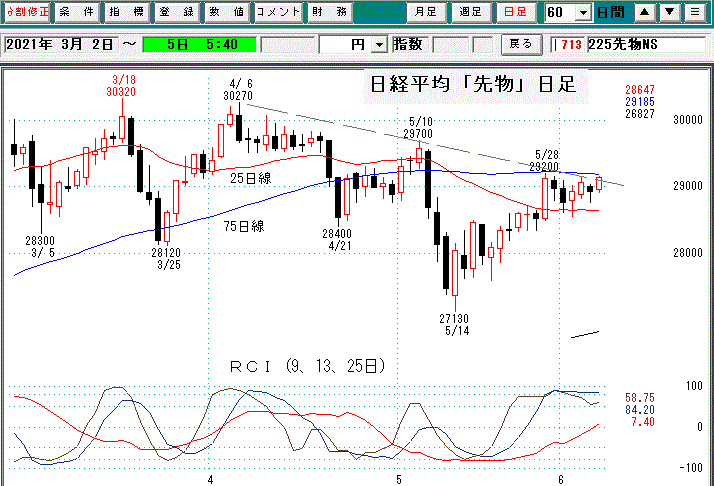This screenshot has width=714, height=486.
Task: Click the 分割修正 button
Action: pyautogui.click(x=27, y=11)
